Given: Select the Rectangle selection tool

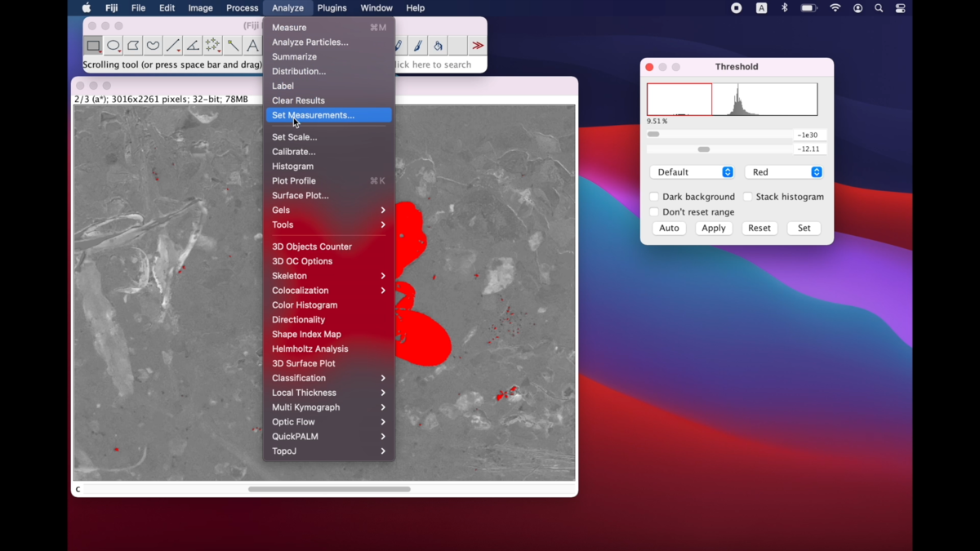Looking at the screenshot, I should tap(94, 46).
